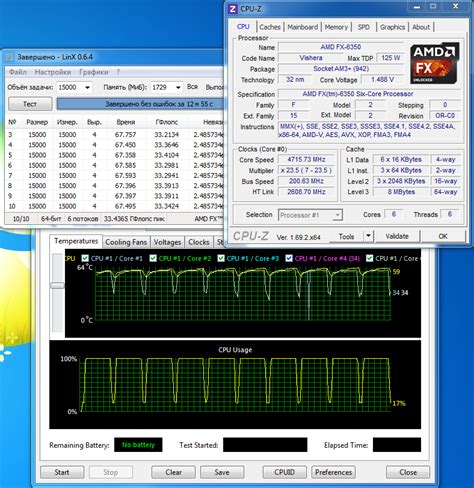
Task: Click the Close button at bottom
Action: pyautogui.click(x=408, y=472)
